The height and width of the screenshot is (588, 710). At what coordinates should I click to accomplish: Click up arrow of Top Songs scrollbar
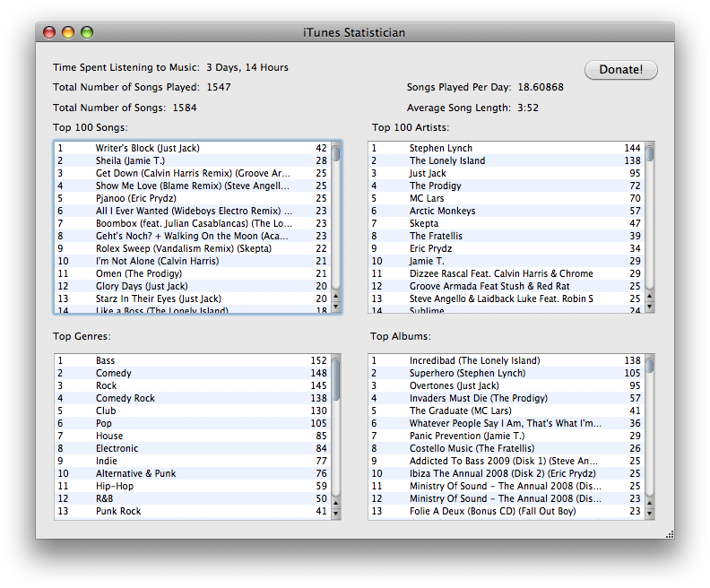click(335, 297)
